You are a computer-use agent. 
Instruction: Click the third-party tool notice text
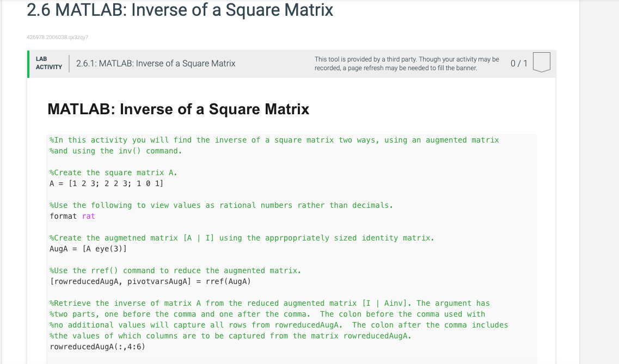(407, 64)
